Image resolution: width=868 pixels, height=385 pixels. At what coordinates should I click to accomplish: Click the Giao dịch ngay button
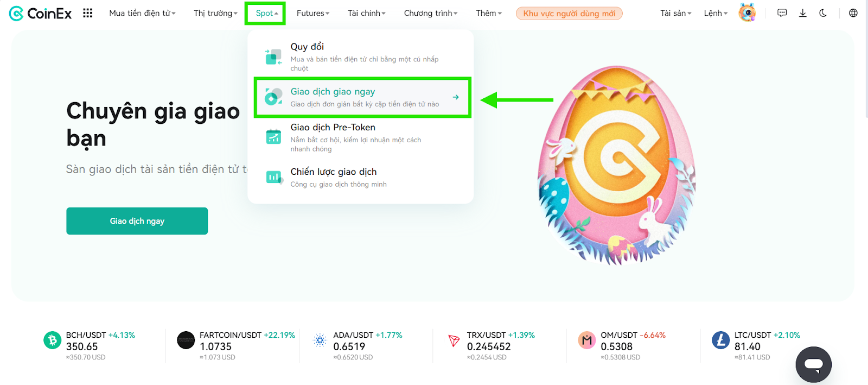click(137, 221)
